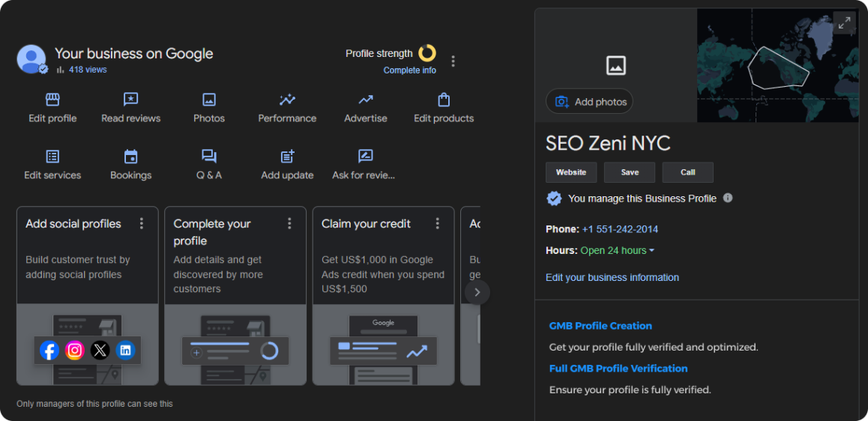Click 'Only managers of this profile' note
Image resolution: width=868 pixels, height=421 pixels.
pyautogui.click(x=94, y=404)
